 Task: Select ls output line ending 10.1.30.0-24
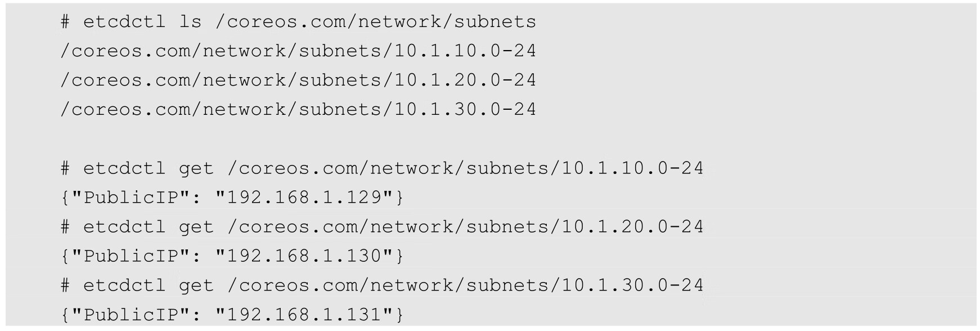tap(298, 110)
